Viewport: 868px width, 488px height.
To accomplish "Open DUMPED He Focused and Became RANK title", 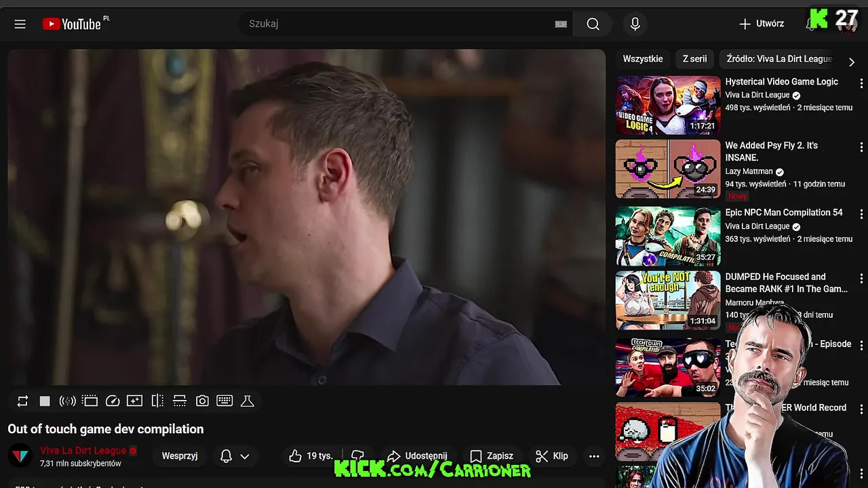I will [787, 283].
